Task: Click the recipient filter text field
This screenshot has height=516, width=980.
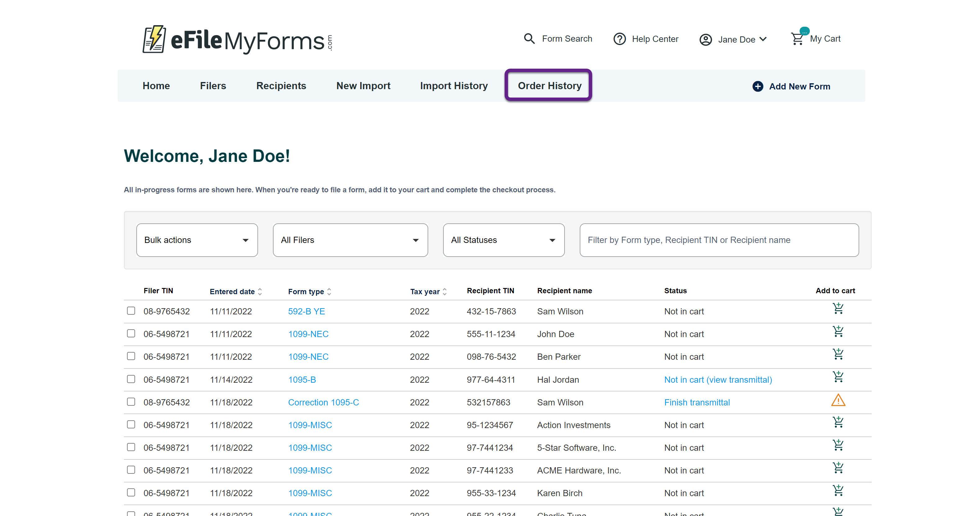Action: pyautogui.click(x=719, y=240)
